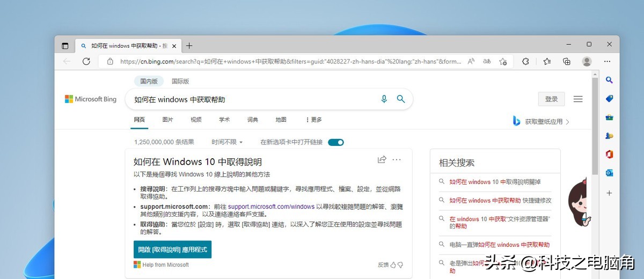Open the sidebar search icon
Screen dimensions: 644x279
pyautogui.click(x=609, y=80)
